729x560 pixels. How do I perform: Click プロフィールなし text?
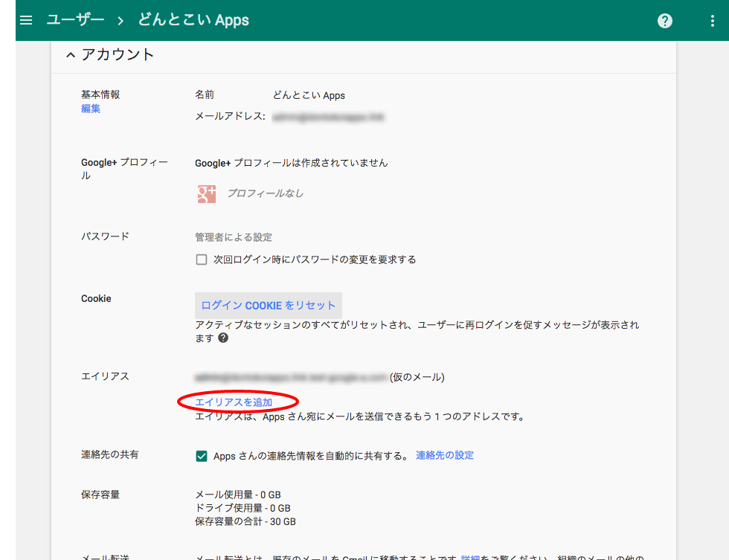tap(265, 193)
